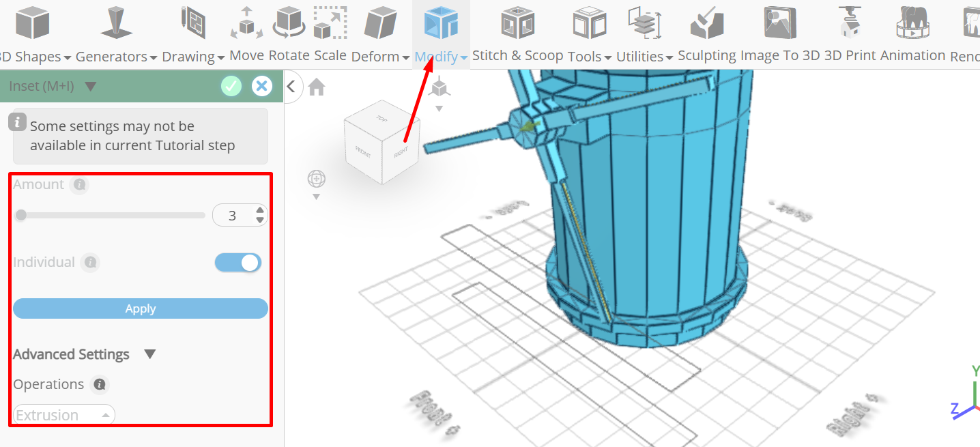
Task: Select the Sculpting tool
Action: tap(707, 34)
